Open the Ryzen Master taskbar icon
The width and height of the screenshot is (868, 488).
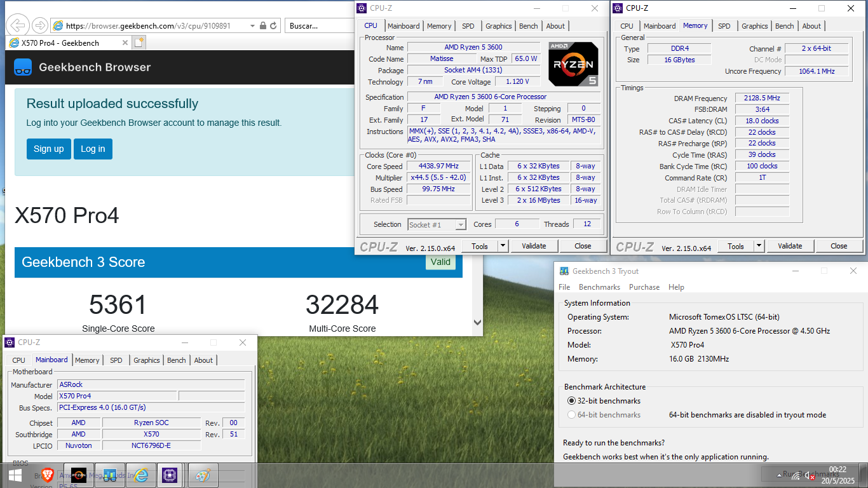(79, 475)
